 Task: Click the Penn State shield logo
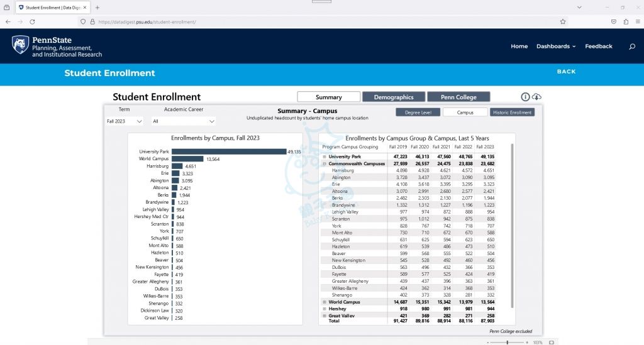[x=20, y=45]
